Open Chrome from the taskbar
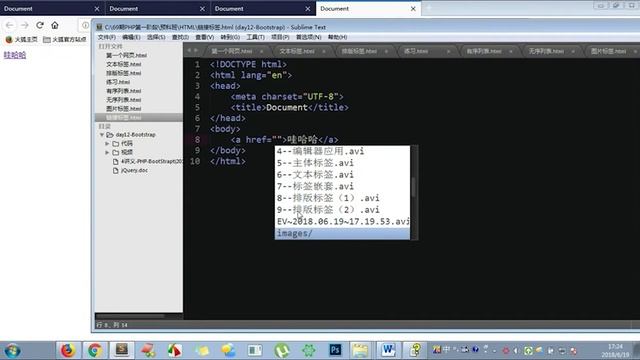 (95, 350)
